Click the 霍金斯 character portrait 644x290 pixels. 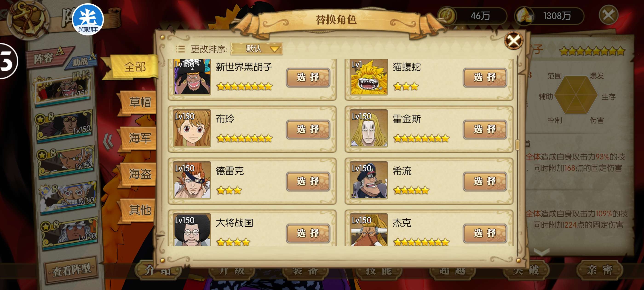pos(369,128)
